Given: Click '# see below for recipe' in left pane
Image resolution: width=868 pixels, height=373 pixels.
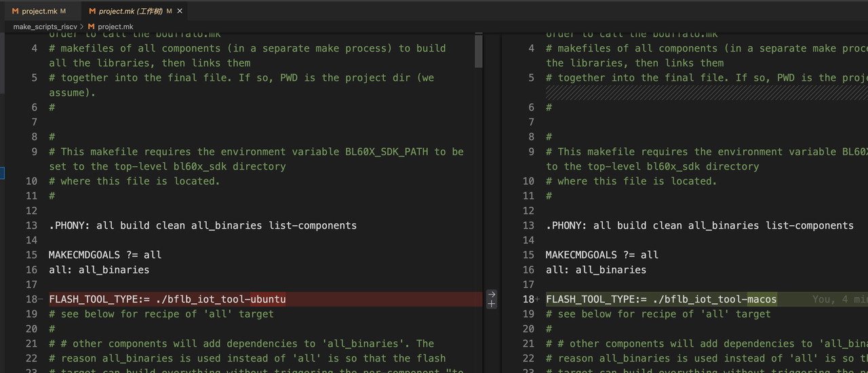Looking at the screenshot, I should tap(161, 314).
